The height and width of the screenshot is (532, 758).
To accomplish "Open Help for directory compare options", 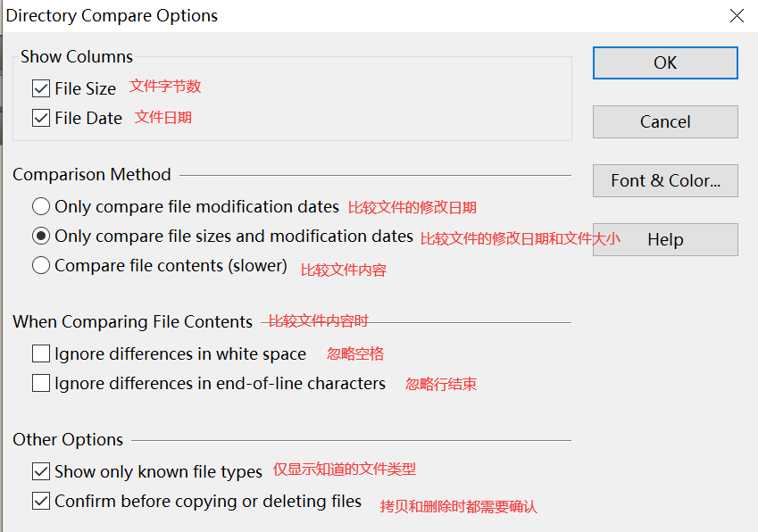I will tap(665, 239).
